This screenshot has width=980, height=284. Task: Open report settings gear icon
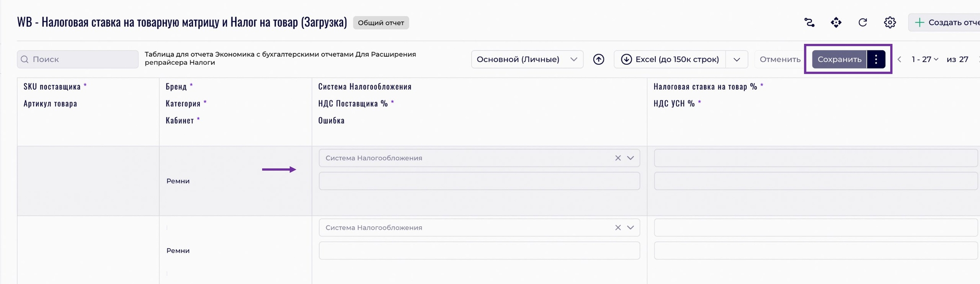889,23
